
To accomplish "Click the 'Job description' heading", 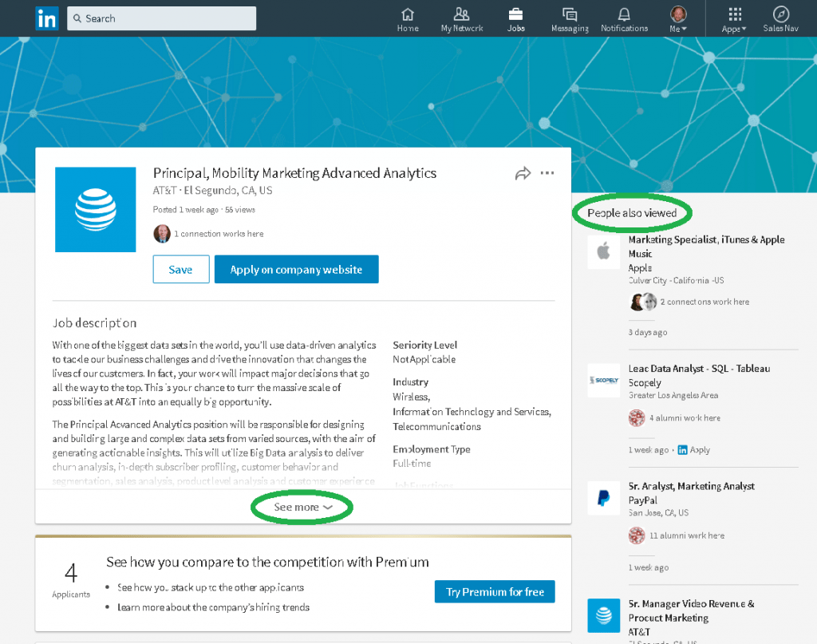I will click(x=94, y=323).
